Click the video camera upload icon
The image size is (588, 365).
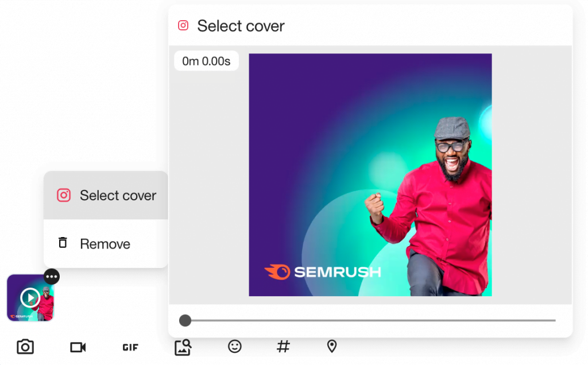[78, 347]
